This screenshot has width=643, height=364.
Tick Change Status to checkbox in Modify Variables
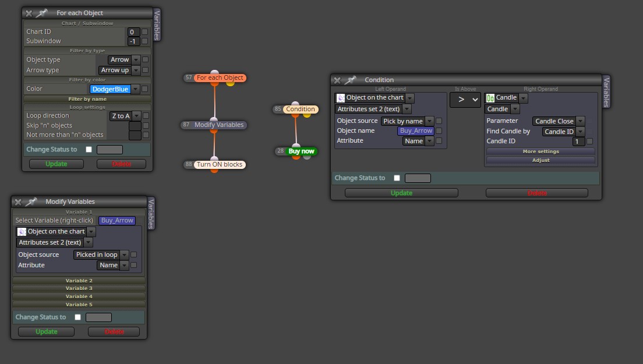pos(77,317)
